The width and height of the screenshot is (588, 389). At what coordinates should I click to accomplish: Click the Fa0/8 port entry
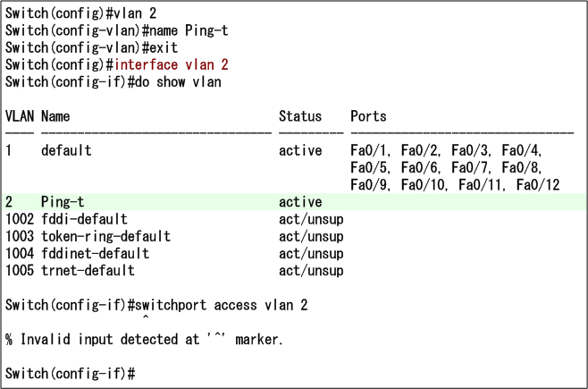pos(521,167)
